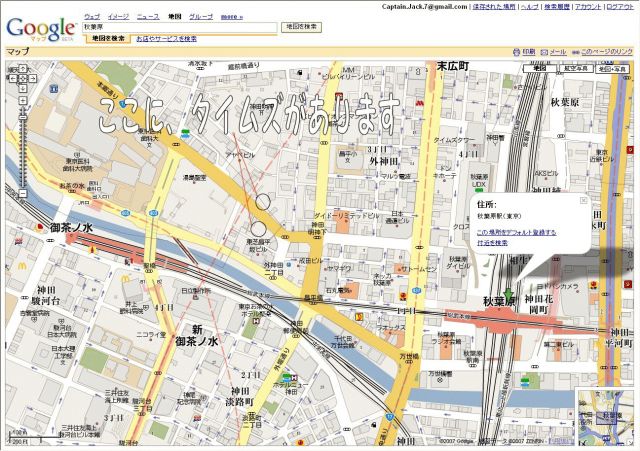640x451 pixels.
Task: Open the イメージ menu link
Action: click(118, 17)
